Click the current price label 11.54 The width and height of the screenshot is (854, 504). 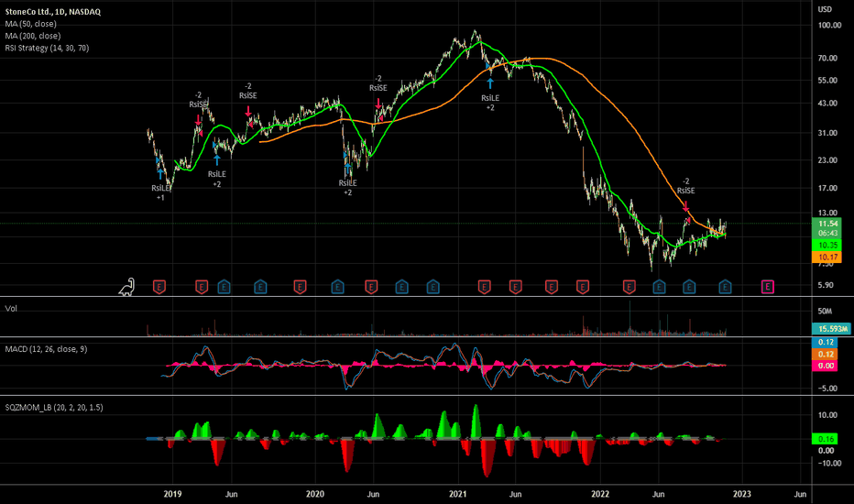(827, 224)
